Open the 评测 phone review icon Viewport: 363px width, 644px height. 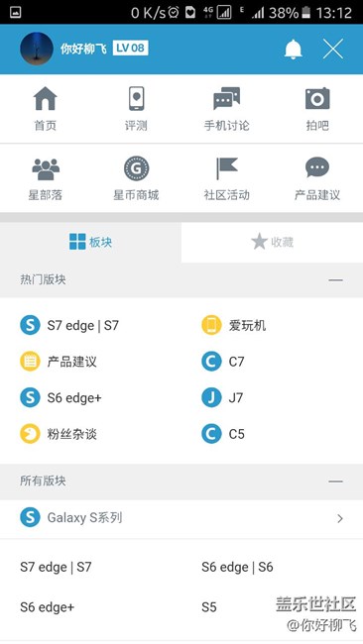tap(136, 98)
